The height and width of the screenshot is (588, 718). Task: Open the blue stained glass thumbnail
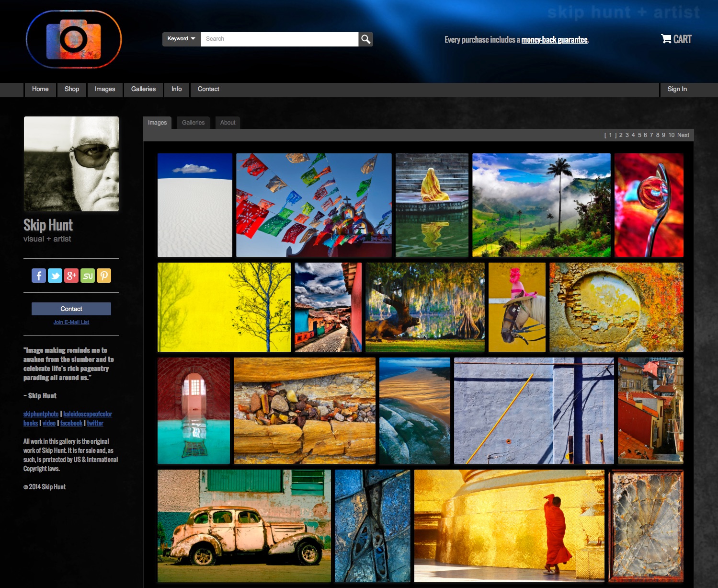coord(373,526)
